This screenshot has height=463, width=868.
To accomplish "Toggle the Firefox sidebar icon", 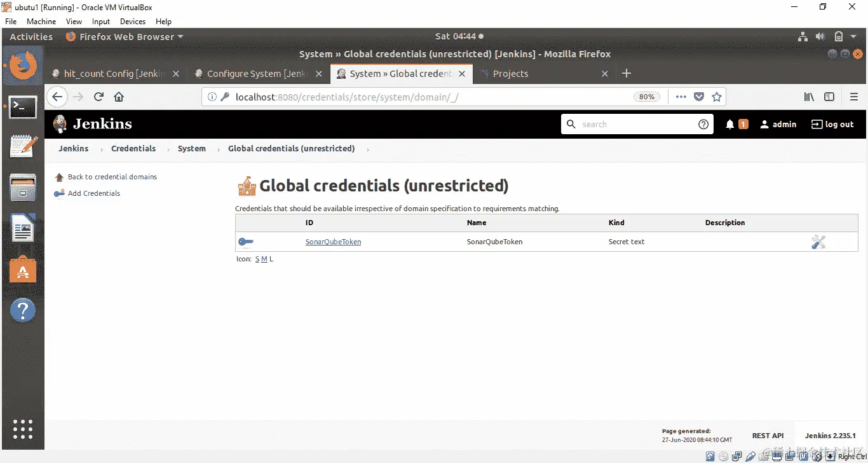I will coord(829,96).
